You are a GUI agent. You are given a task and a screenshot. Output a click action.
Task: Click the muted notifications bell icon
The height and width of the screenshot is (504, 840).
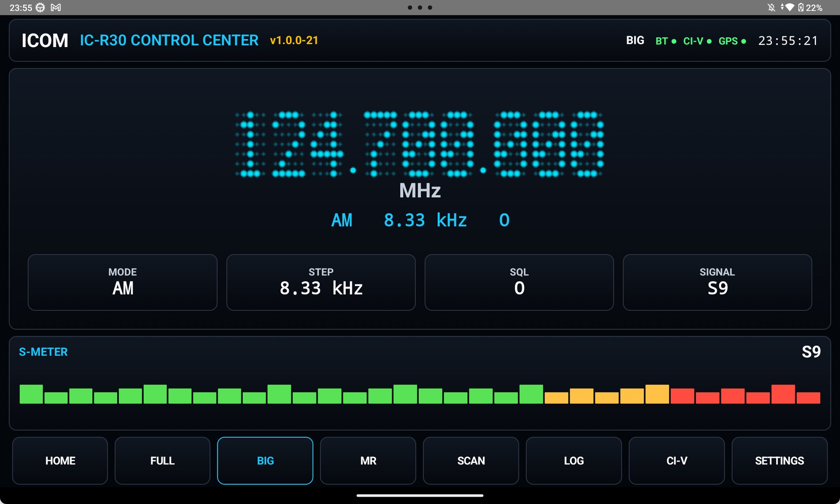771,7
